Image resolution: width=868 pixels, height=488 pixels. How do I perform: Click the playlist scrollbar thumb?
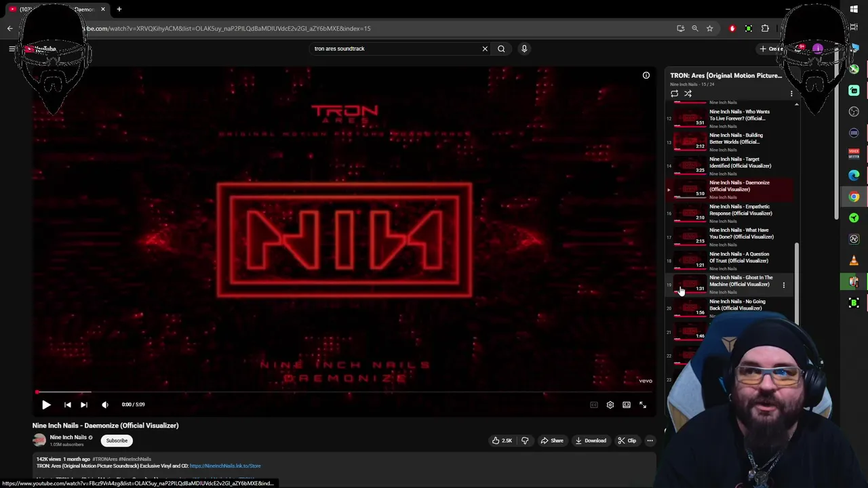point(797,283)
